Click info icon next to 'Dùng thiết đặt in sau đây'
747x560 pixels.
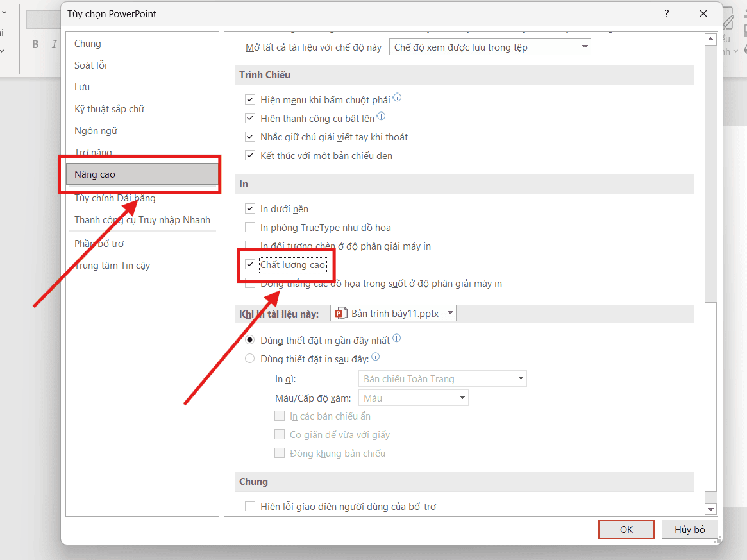[376, 357]
